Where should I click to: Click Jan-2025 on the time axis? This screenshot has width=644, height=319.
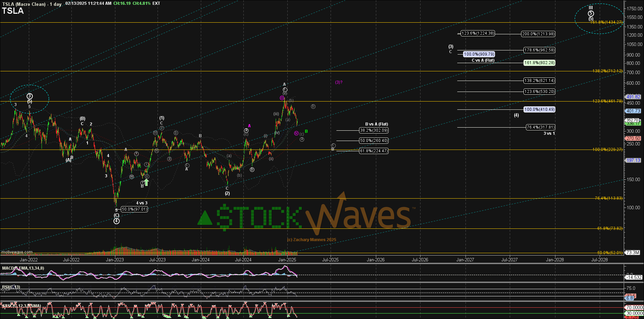coord(287,260)
